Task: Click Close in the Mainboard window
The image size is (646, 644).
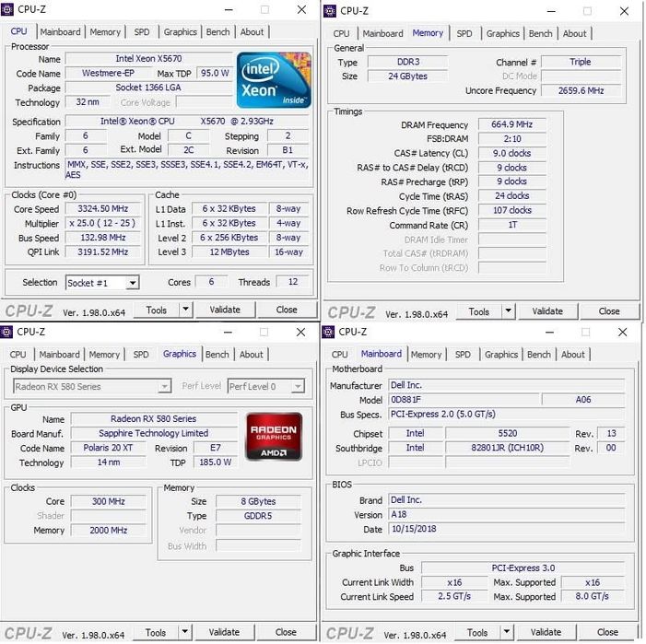Action: tap(607, 632)
